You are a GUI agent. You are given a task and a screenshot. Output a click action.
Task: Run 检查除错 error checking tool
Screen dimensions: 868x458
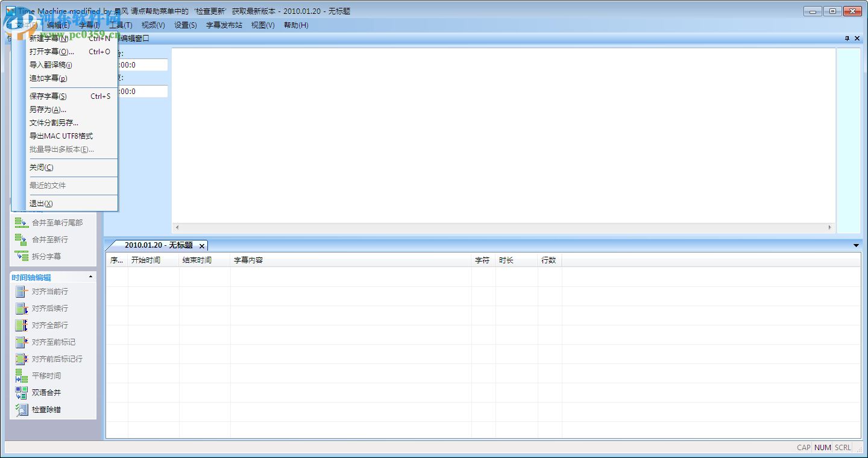[x=40, y=409]
